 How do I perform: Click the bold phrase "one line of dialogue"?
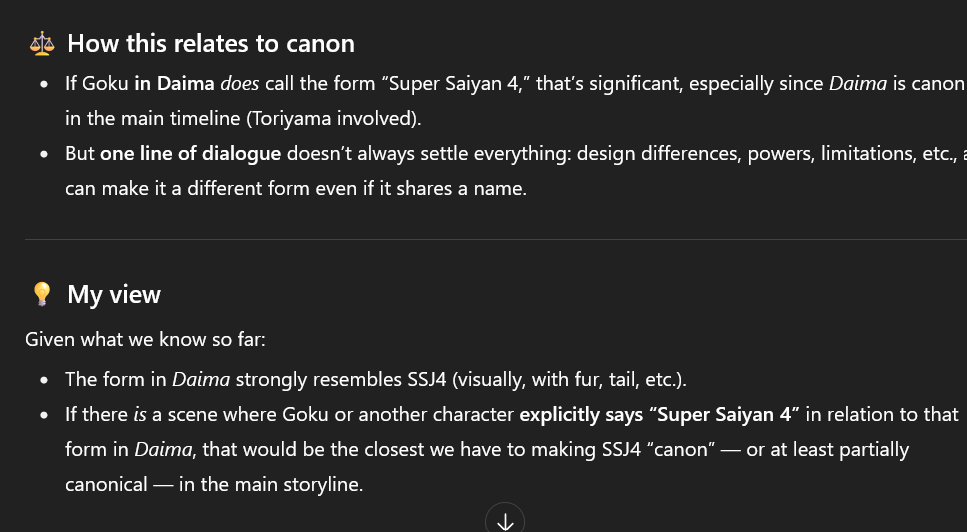(x=191, y=153)
